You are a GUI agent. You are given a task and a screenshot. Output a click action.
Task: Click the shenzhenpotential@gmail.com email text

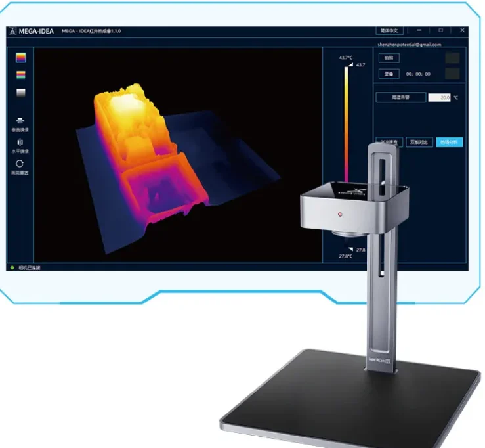(410, 45)
